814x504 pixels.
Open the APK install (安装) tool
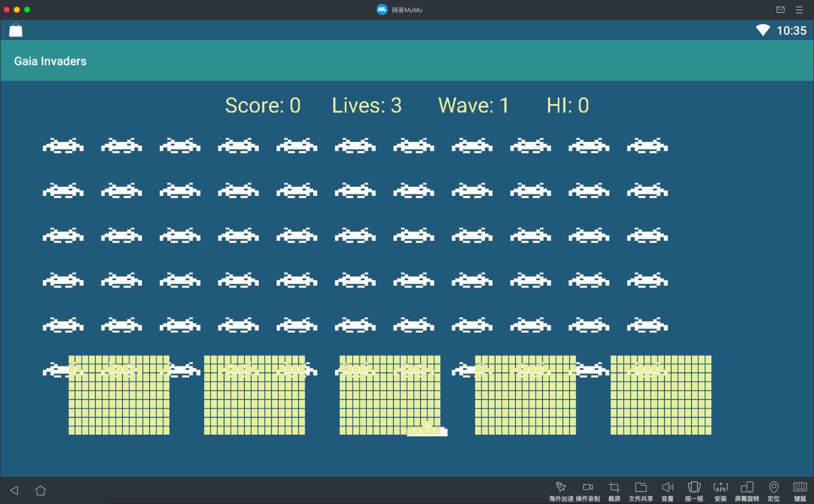[721, 491]
